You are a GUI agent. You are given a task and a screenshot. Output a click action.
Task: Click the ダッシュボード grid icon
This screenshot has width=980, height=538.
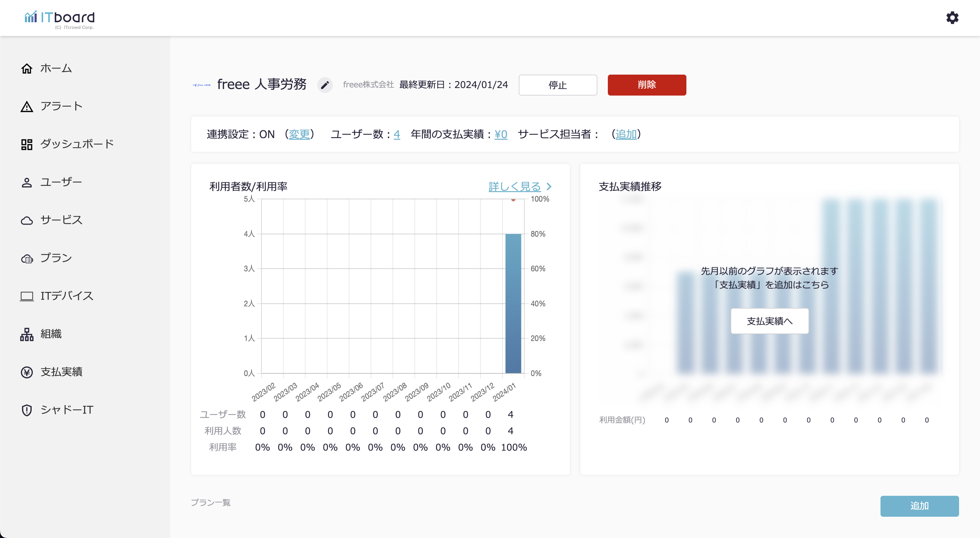click(27, 144)
